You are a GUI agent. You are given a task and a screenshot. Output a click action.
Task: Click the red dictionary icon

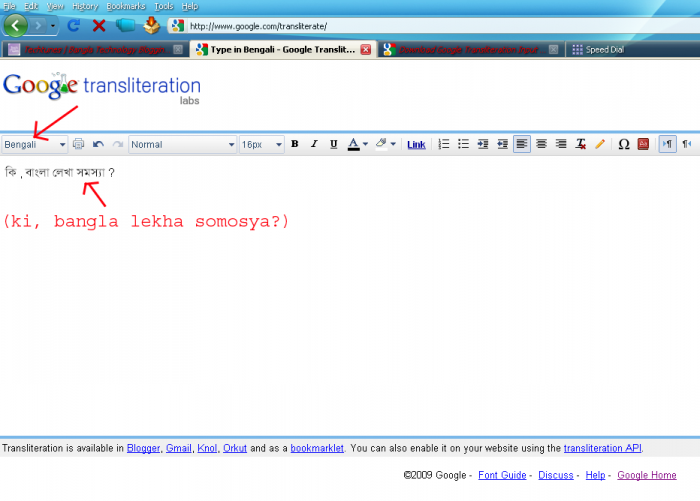643,144
